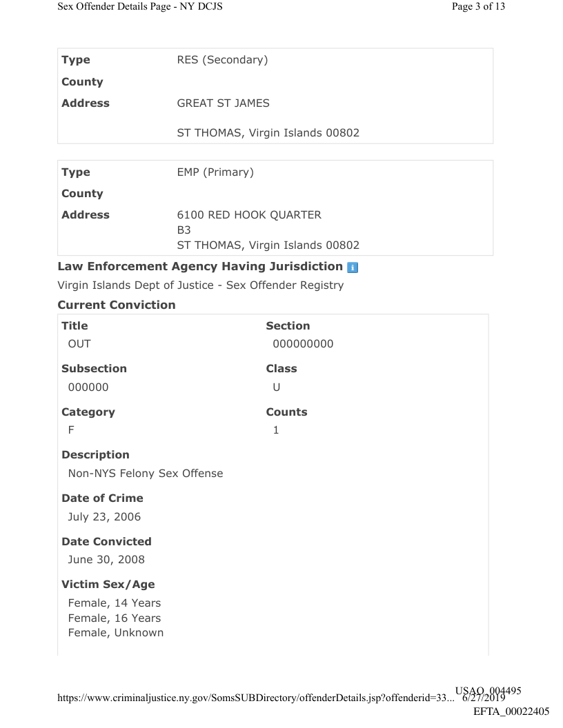Click the Section value 000000000
Viewport: 563px width, 728px height.
303,343
